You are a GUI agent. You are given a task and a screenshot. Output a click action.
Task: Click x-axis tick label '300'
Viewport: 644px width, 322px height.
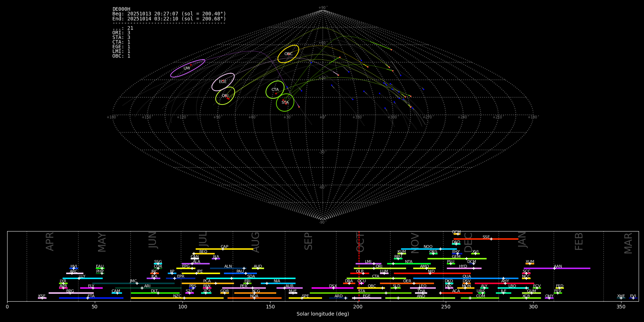click(533, 307)
